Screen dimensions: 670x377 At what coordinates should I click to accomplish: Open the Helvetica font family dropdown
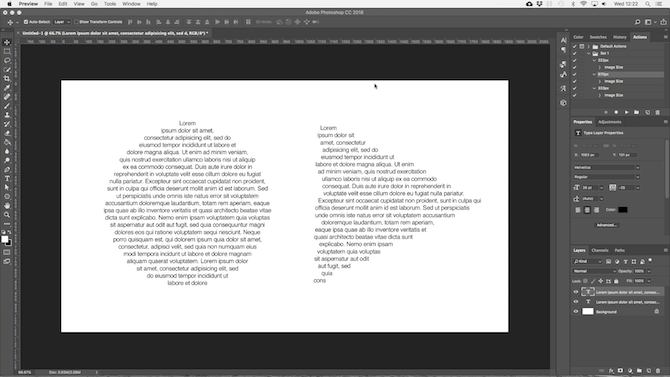point(606,168)
